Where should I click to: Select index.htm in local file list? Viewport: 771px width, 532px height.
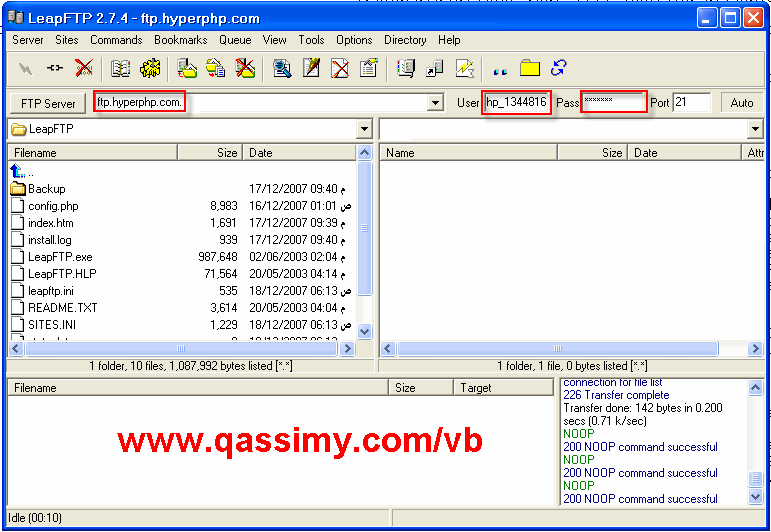coord(51,223)
